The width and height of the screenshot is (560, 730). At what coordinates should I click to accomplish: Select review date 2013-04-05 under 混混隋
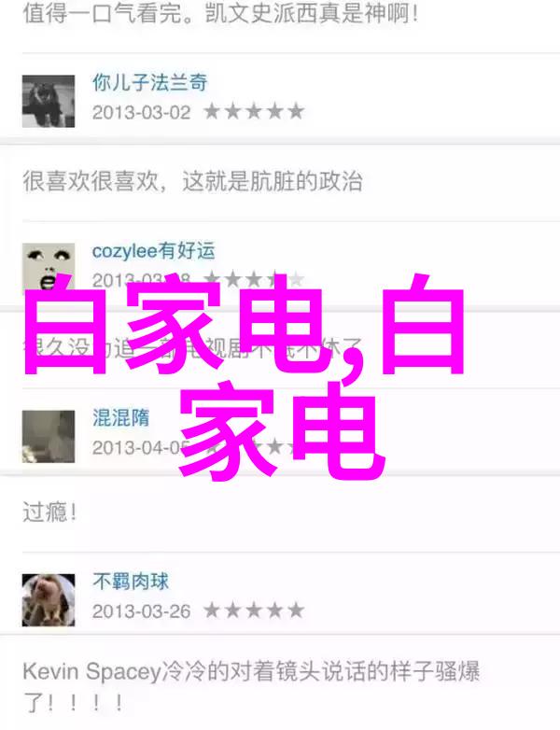click(142, 448)
